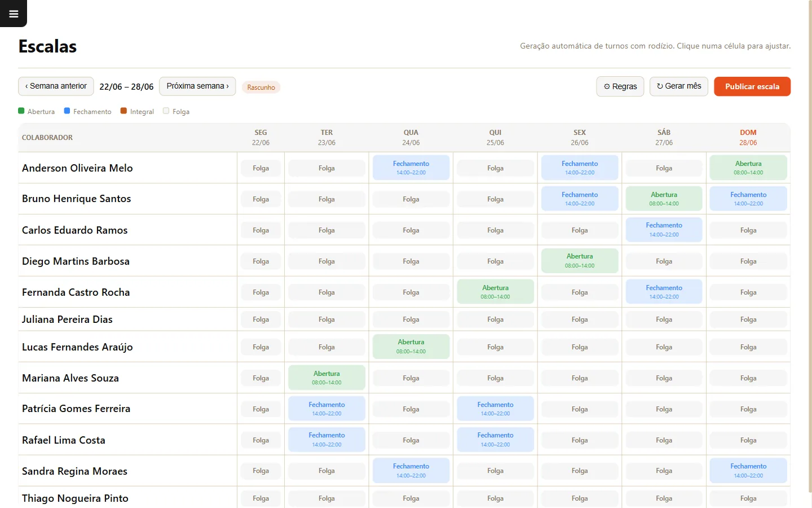Open Fernanda's Thursday Abertura shift

point(496,292)
